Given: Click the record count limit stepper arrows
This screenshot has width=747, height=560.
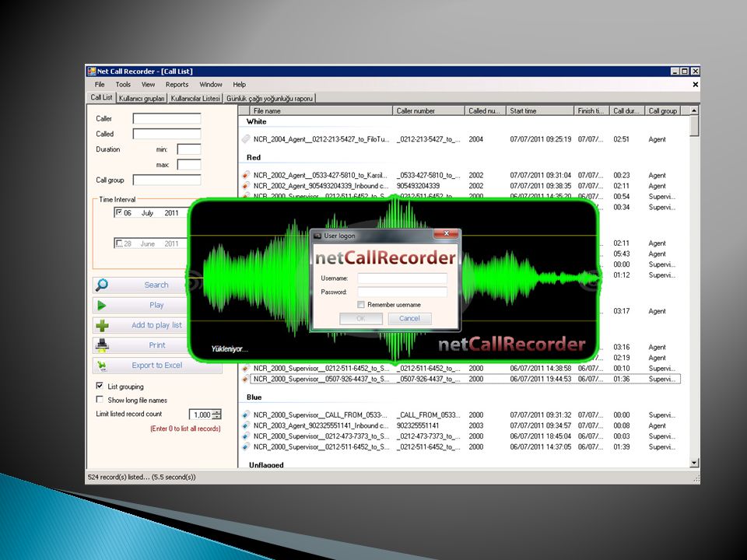Looking at the screenshot, I should pos(217,415).
